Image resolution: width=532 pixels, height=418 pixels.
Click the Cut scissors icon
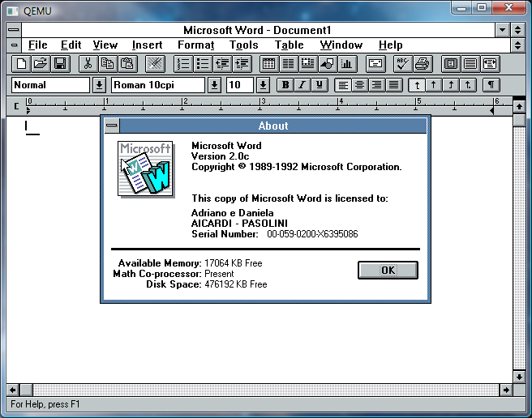tap(88, 63)
